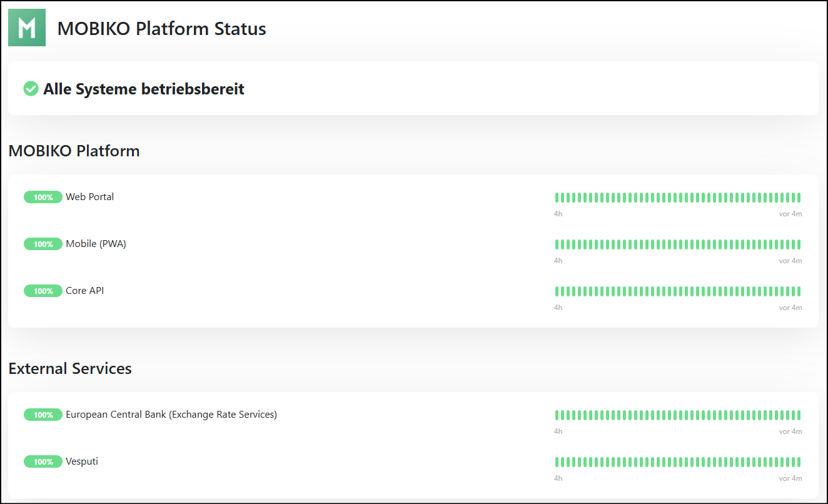Open the Core API service name

tap(84, 291)
